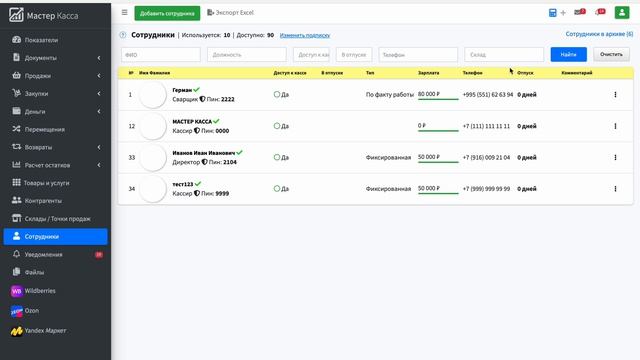
Task: Click the Перемещения shuffle icon
Action: tap(16, 129)
